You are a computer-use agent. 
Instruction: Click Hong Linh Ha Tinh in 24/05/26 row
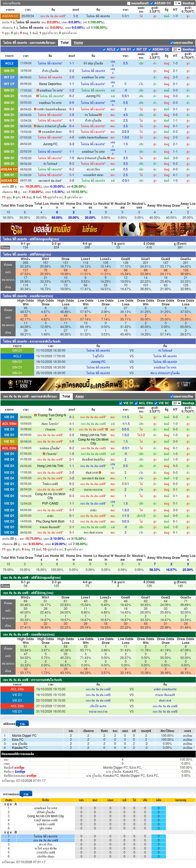[50, 466]
